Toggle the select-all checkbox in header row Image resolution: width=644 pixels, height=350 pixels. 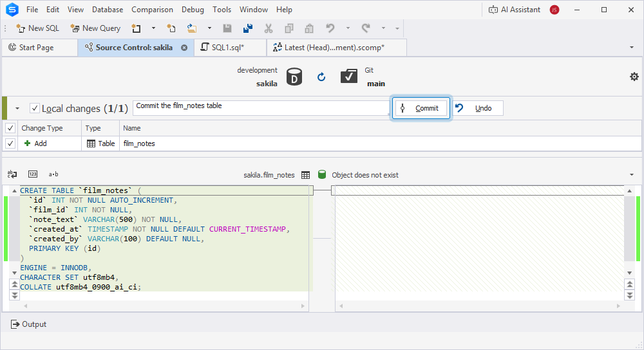[10, 128]
